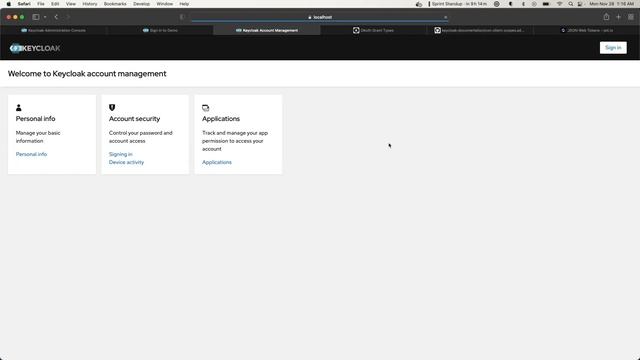Open the Device activity link
The image size is (640, 360).
click(x=126, y=162)
